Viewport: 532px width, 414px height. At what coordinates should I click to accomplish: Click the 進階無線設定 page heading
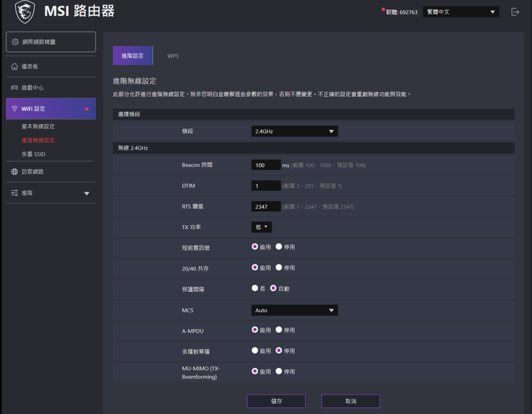tap(135, 81)
